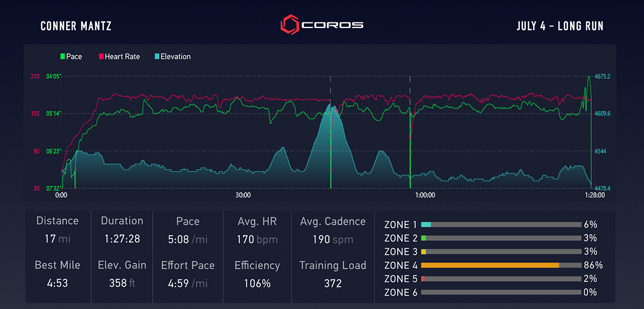644x309 pixels.
Task: Click the Best Mile value 4:53
Action: (58, 283)
